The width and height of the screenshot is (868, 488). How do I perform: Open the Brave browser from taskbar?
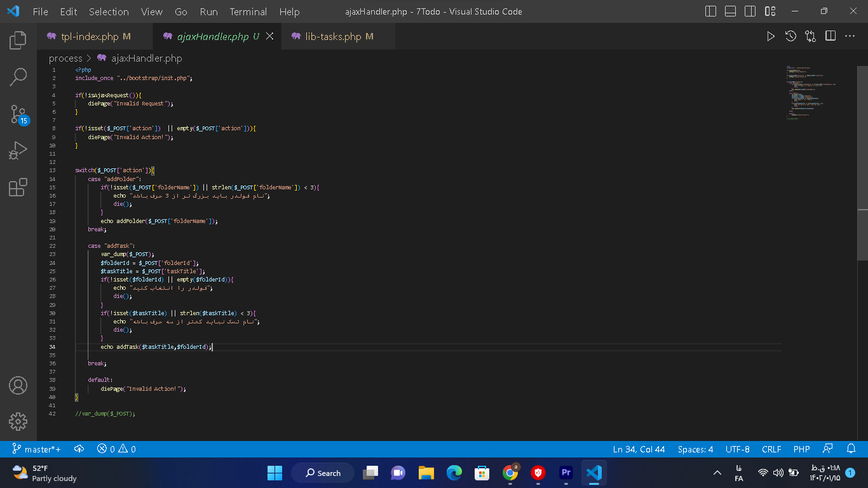[x=538, y=473]
